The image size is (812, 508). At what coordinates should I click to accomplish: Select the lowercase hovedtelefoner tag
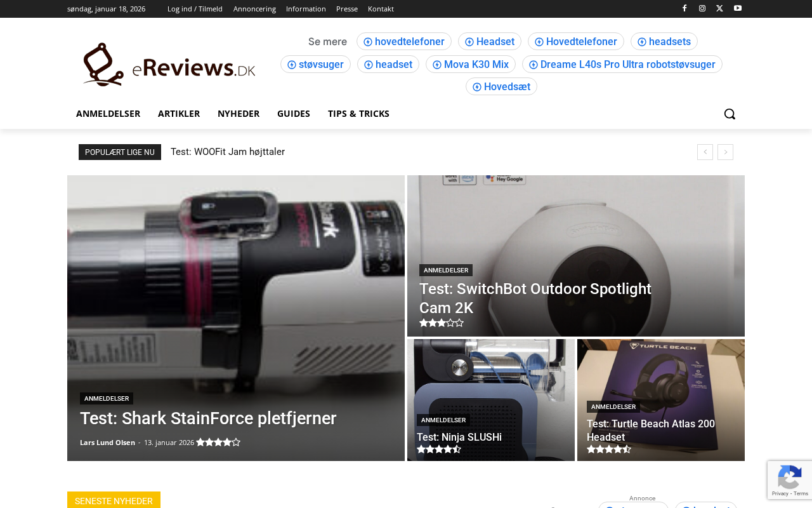pyautogui.click(x=404, y=41)
